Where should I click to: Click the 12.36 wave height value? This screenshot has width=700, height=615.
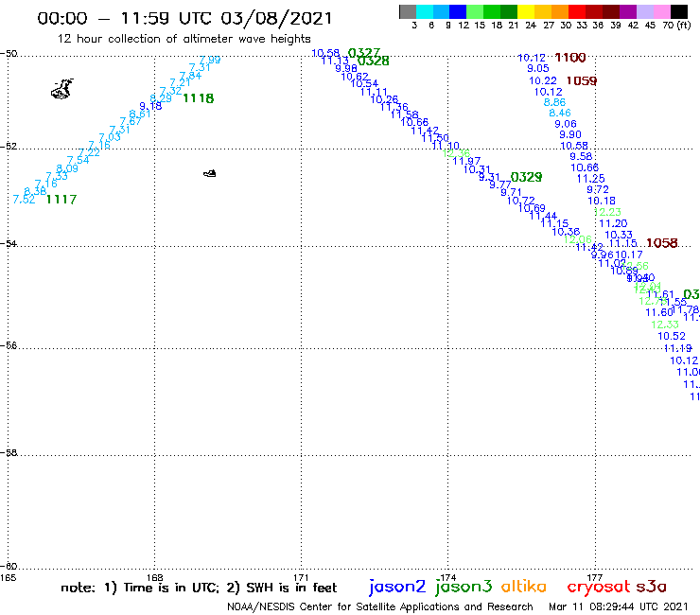click(456, 153)
